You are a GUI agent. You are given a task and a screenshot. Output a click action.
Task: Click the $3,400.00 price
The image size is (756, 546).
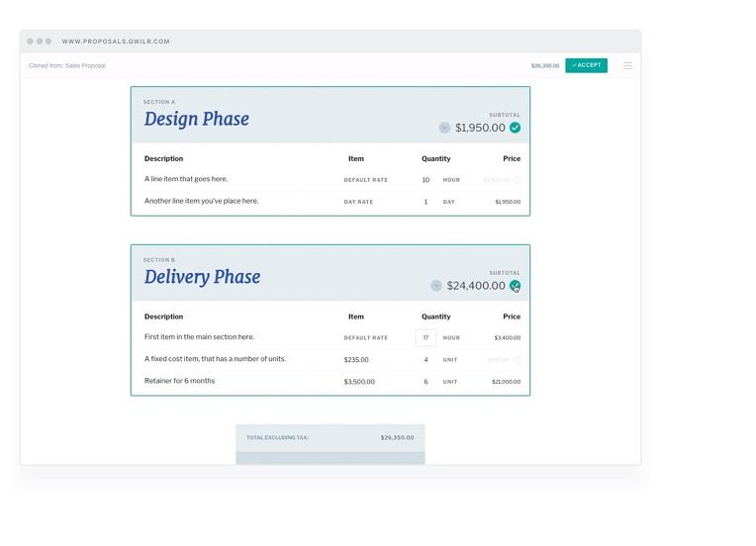click(x=508, y=338)
